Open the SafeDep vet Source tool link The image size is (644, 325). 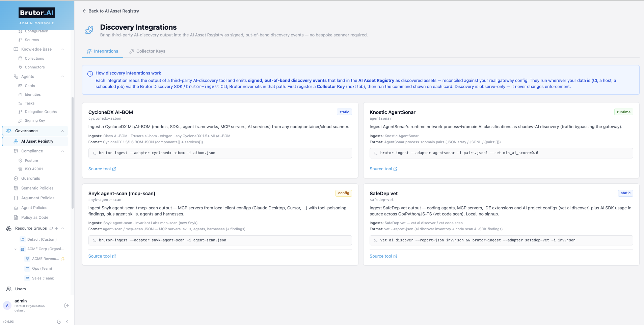pos(383,256)
